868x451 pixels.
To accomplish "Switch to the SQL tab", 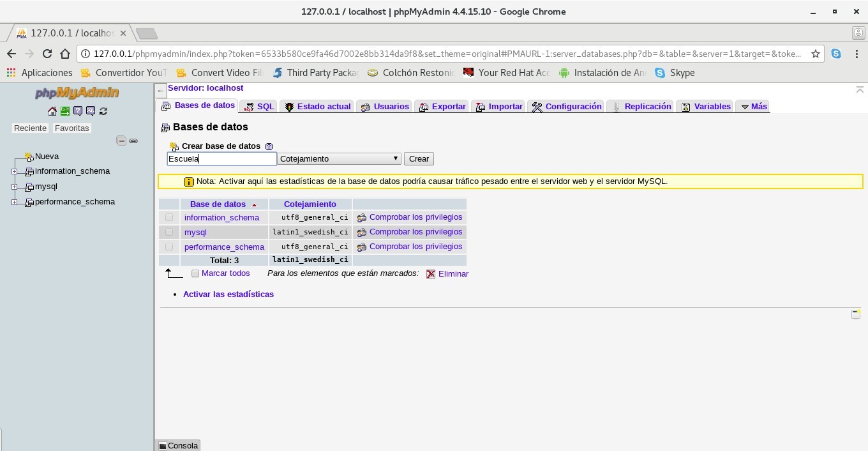I will pyautogui.click(x=259, y=107).
